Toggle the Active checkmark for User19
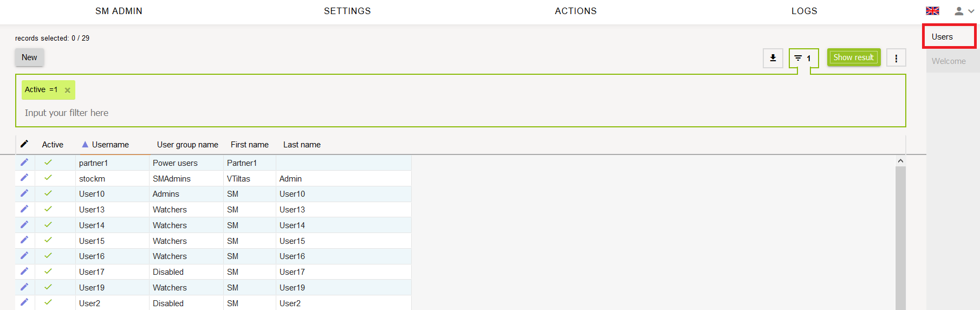The image size is (980, 310). tap(48, 287)
